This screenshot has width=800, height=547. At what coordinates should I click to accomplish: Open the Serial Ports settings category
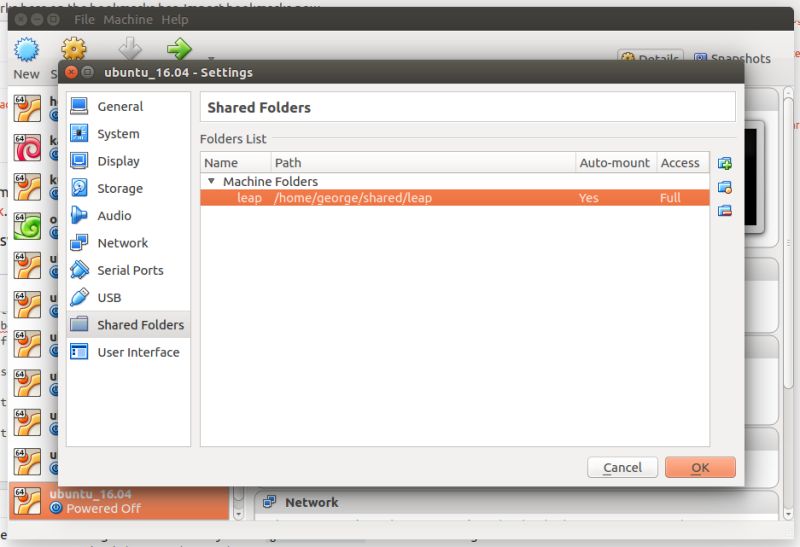coord(128,270)
